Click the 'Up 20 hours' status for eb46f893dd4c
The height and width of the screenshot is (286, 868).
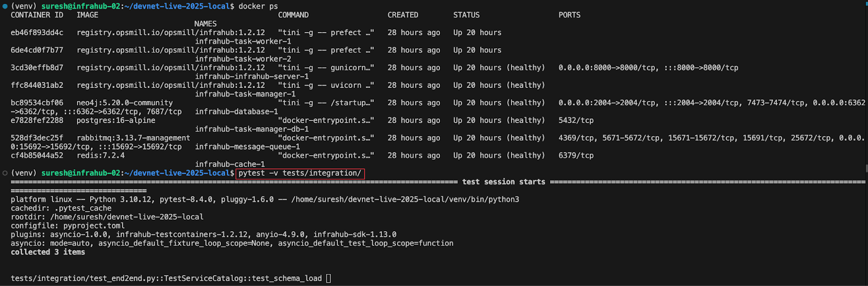(477, 33)
